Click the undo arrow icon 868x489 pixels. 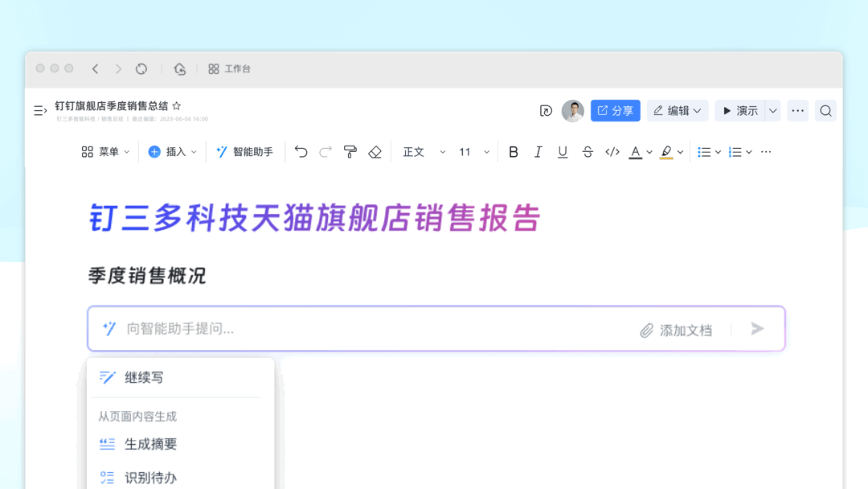[301, 152]
